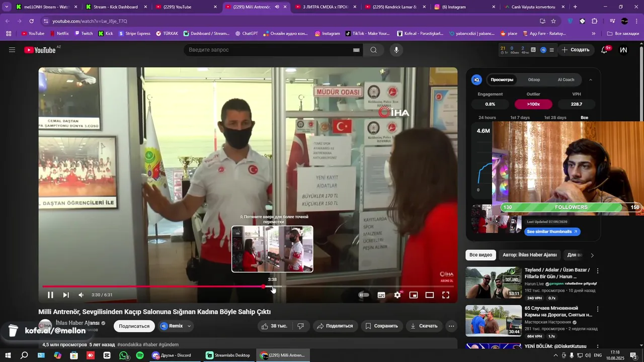
Task: Download the video via Скачать
Action: (x=424, y=326)
